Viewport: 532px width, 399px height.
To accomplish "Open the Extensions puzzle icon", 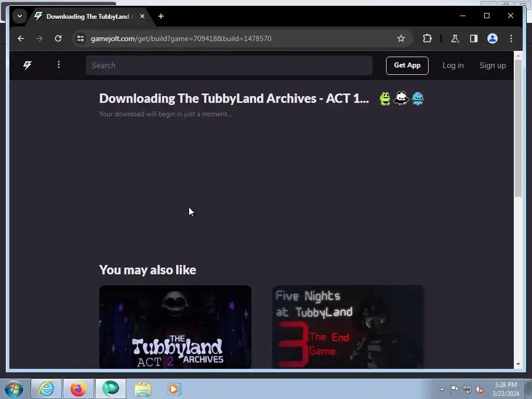I will (427, 38).
